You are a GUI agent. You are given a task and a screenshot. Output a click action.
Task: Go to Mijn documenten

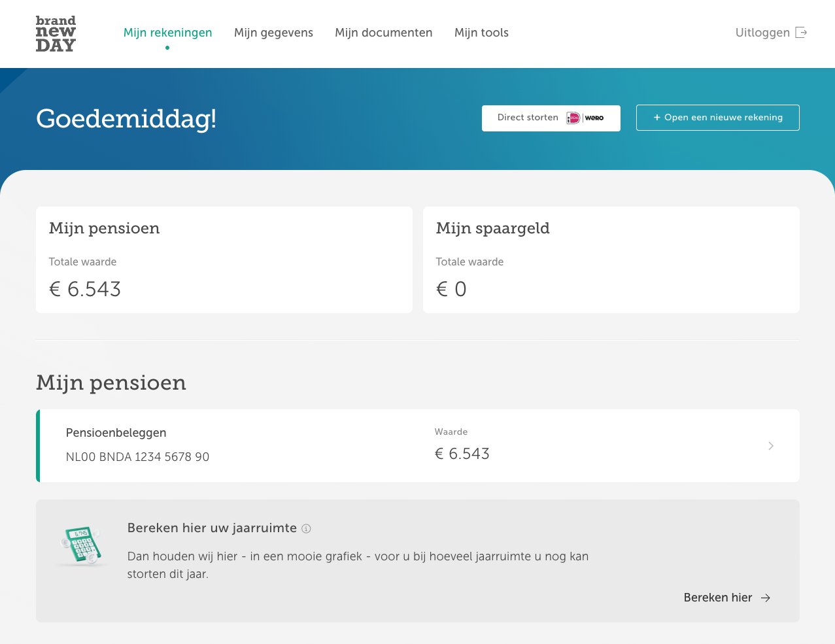[x=383, y=33]
